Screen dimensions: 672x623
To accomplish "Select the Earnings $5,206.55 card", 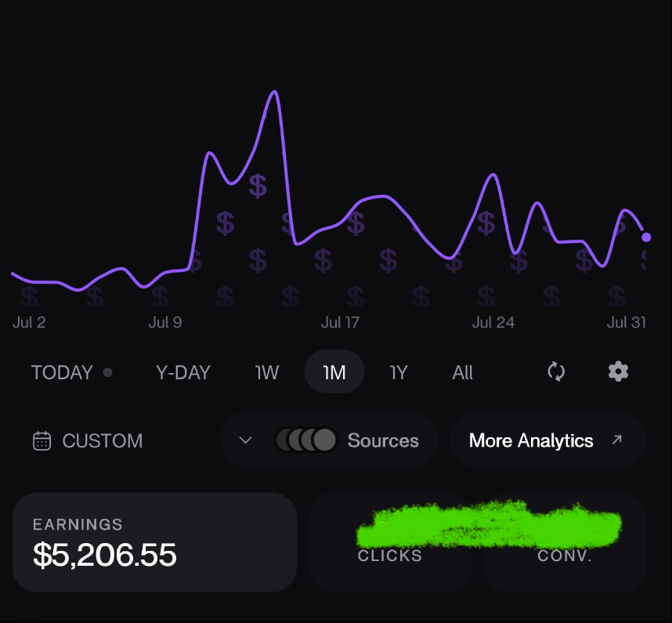I will click(x=155, y=542).
